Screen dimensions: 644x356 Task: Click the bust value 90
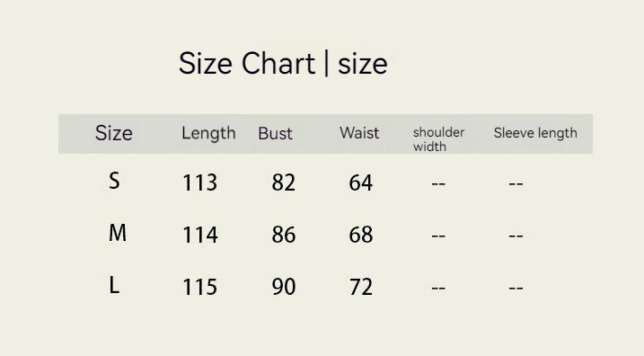click(x=284, y=287)
